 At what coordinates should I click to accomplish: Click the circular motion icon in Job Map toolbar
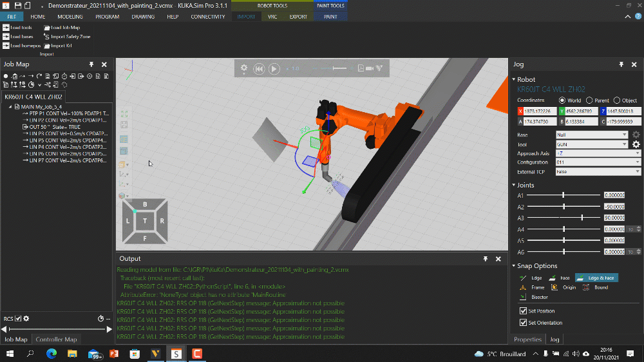pos(39,76)
